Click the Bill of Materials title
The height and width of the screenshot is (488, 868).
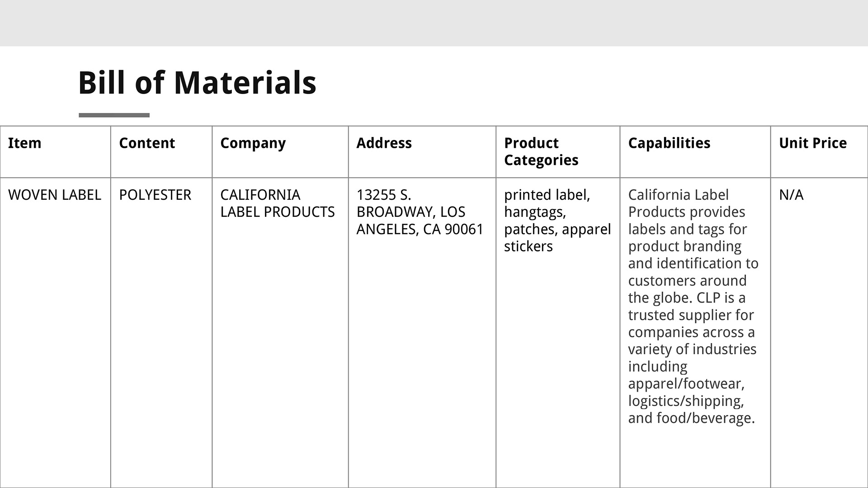tap(197, 83)
